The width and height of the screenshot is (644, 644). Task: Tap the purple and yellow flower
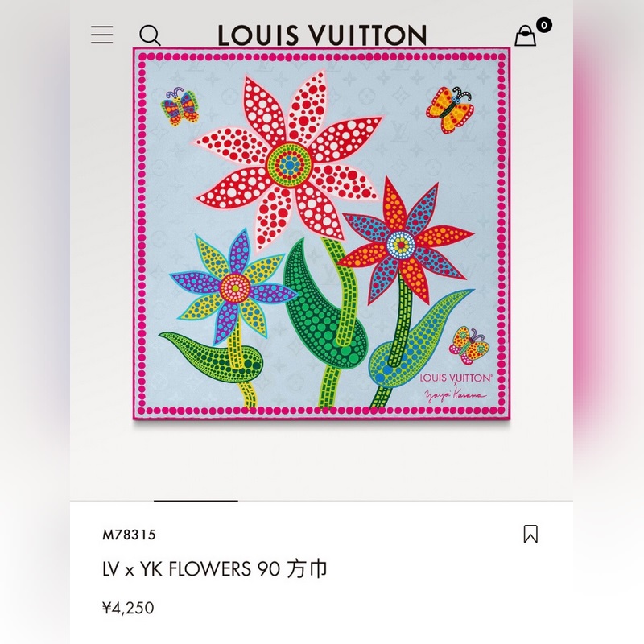click(233, 287)
